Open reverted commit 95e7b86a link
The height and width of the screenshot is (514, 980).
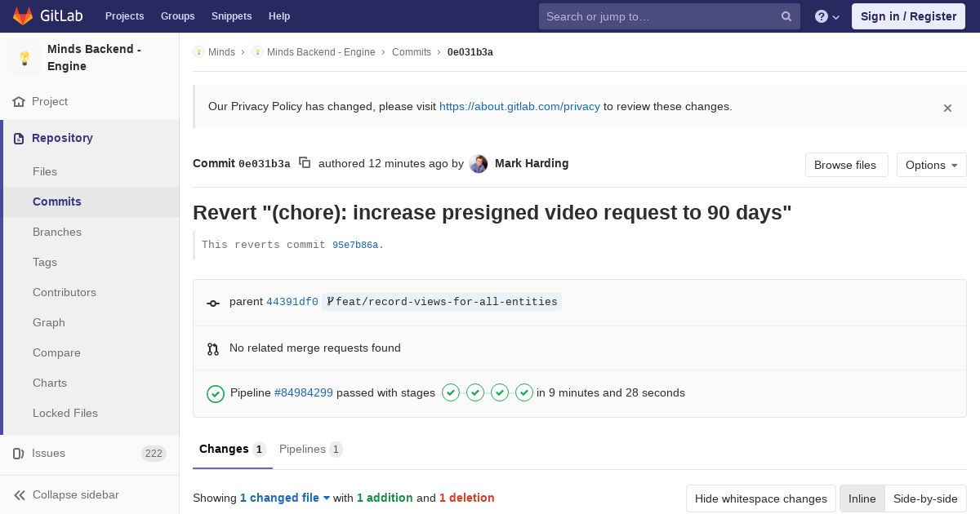coord(355,246)
